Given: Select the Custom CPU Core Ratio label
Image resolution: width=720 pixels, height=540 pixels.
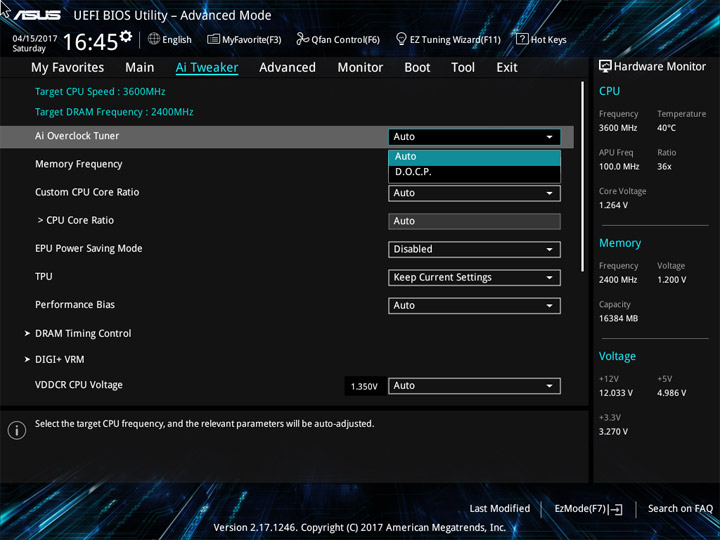Looking at the screenshot, I should coord(87,192).
